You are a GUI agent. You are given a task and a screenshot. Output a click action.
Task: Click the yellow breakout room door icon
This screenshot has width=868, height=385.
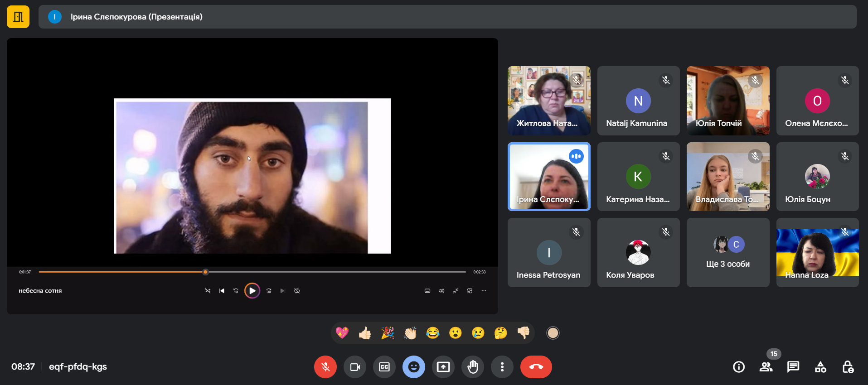point(18,17)
